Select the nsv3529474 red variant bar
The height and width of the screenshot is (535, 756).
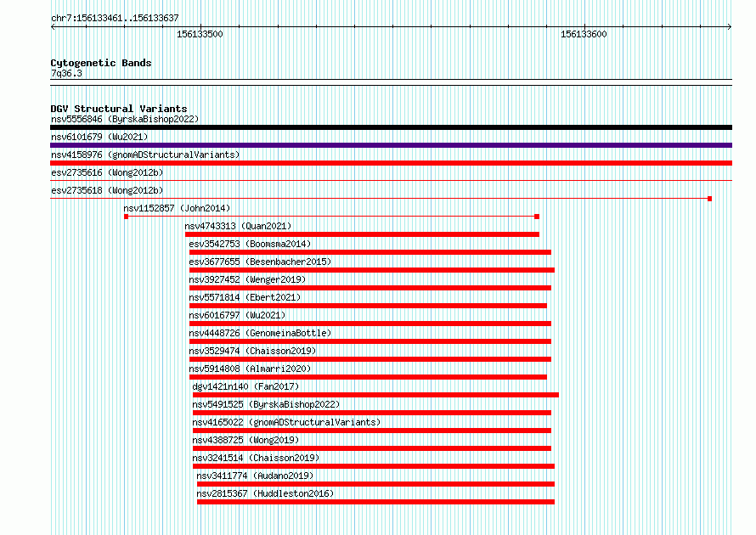click(370, 359)
